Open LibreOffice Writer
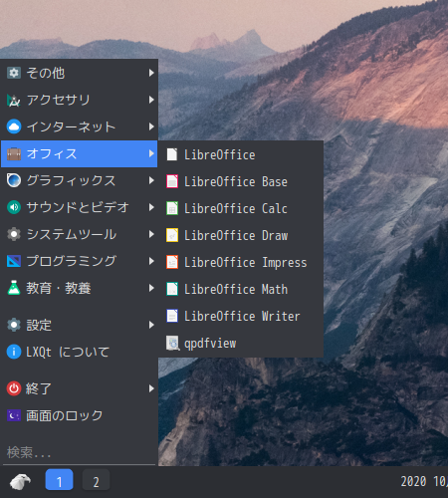The width and height of the screenshot is (448, 498). coord(241,316)
